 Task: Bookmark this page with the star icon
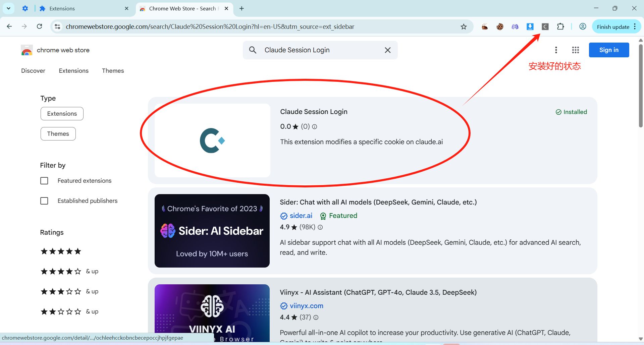pyautogui.click(x=464, y=27)
